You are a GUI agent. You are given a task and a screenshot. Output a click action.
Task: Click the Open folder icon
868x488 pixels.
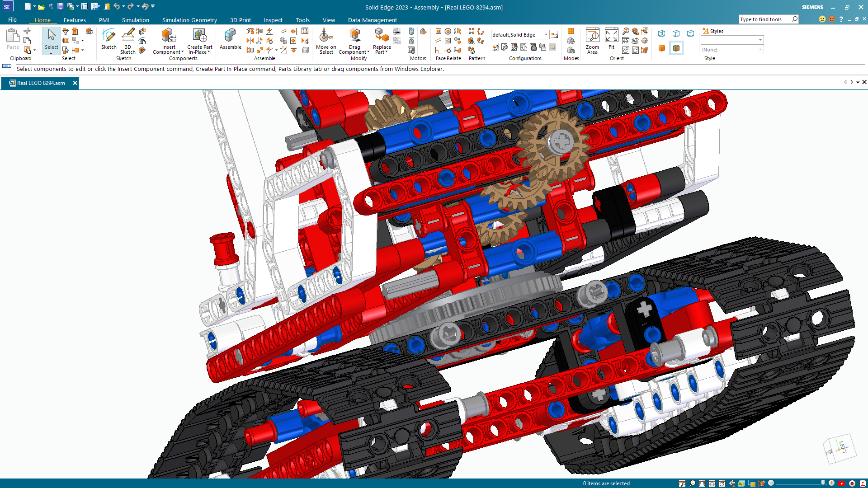tap(41, 6)
